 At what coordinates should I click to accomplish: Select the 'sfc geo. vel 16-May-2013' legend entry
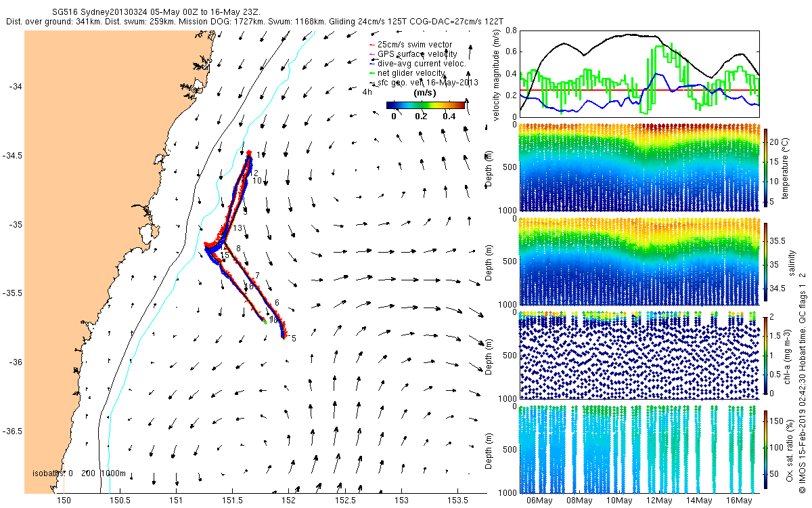(423, 83)
